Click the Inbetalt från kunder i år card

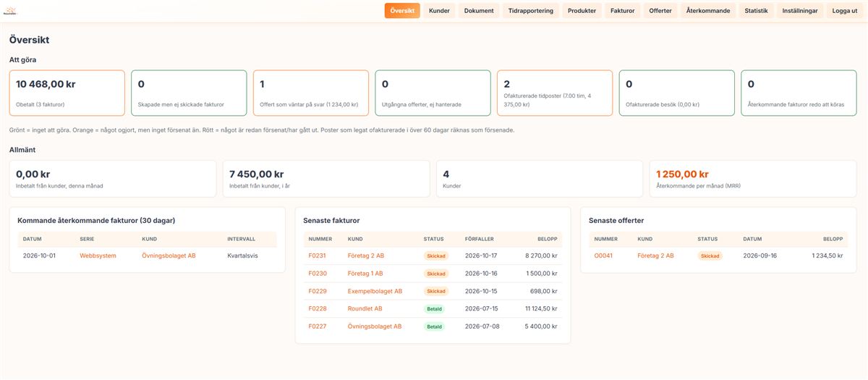[326, 179]
